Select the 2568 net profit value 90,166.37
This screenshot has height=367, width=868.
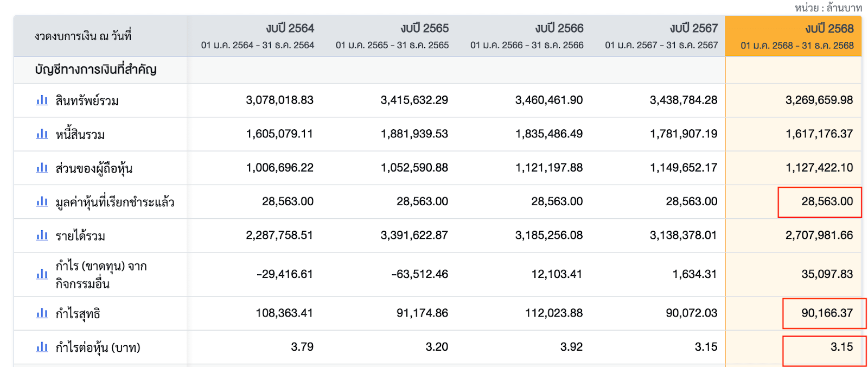pos(827,313)
